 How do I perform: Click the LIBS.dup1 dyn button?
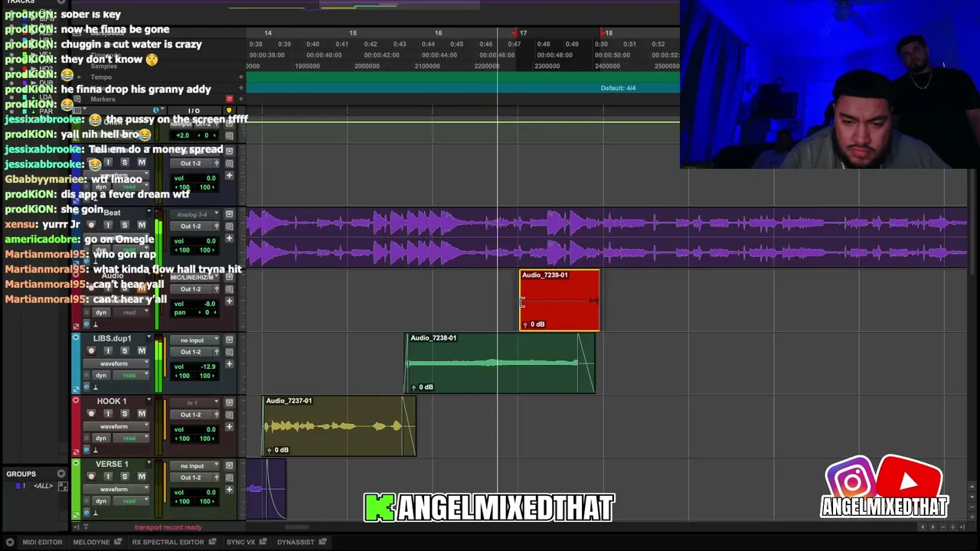click(x=101, y=376)
